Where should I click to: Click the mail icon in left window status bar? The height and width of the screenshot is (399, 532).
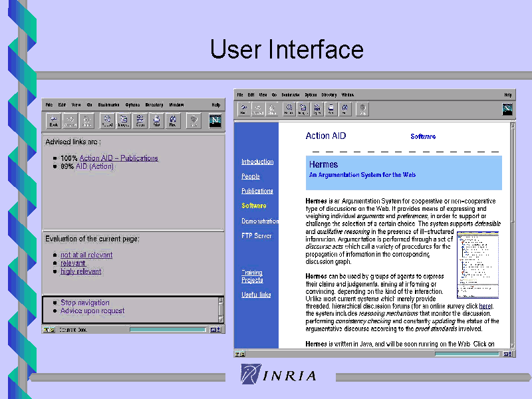[215, 329]
